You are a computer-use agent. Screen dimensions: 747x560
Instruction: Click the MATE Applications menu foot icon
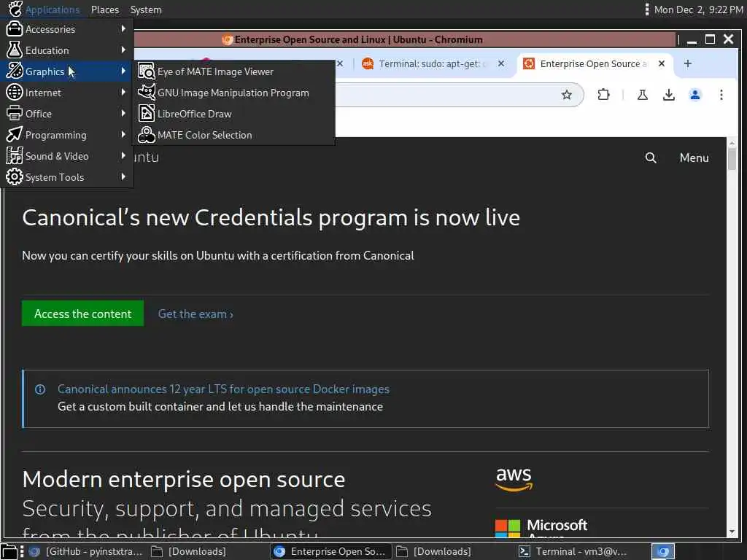(15, 9)
